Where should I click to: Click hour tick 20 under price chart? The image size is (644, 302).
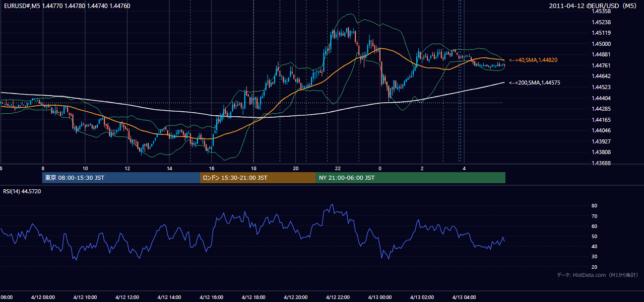click(x=296, y=168)
